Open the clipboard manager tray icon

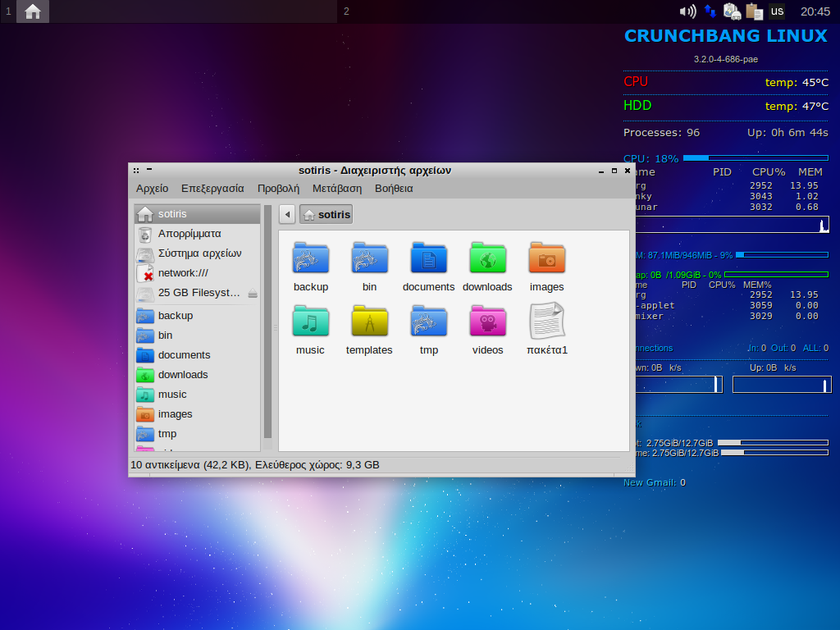point(755,11)
